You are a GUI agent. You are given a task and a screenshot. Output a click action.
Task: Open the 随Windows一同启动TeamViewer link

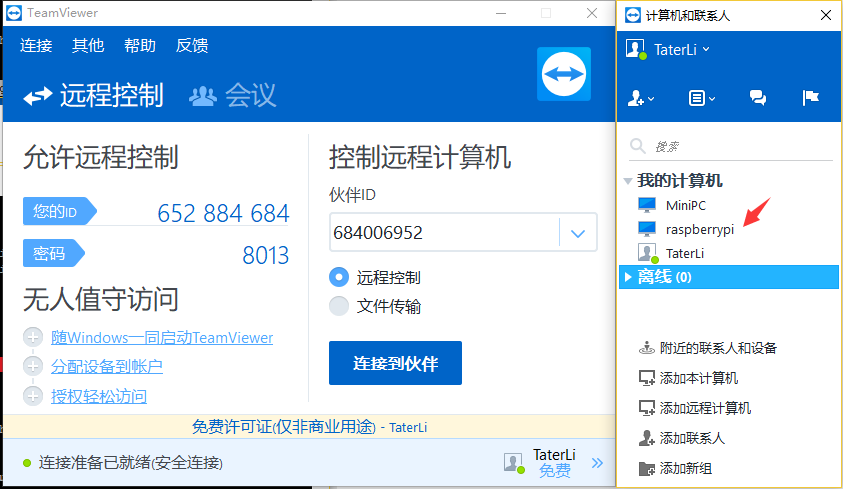(162, 337)
